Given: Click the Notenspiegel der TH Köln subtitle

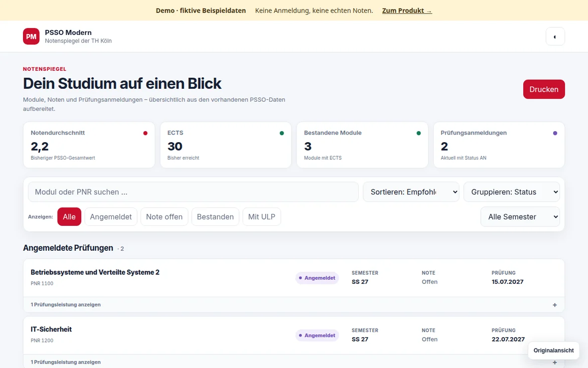Looking at the screenshot, I should click(x=78, y=41).
